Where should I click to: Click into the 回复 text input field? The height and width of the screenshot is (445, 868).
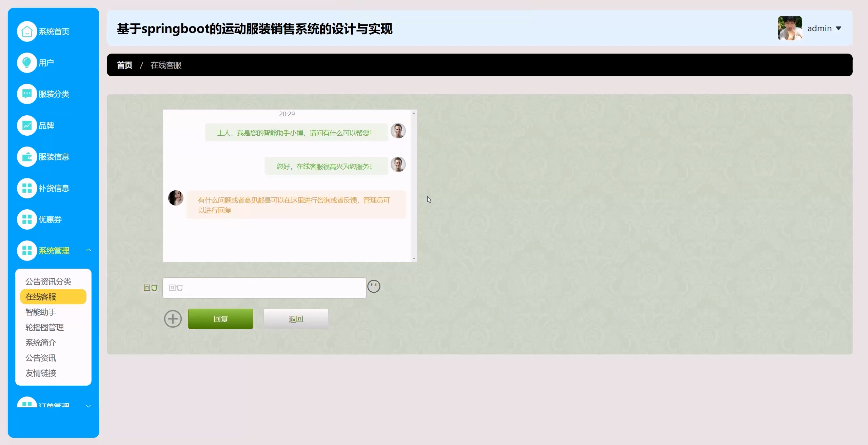pos(264,288)
